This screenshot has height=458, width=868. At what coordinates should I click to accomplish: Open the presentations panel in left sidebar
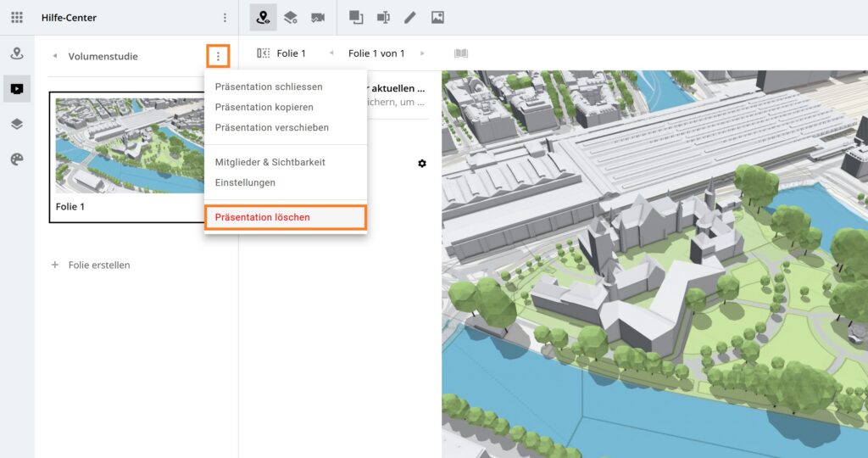pos(17,89)
